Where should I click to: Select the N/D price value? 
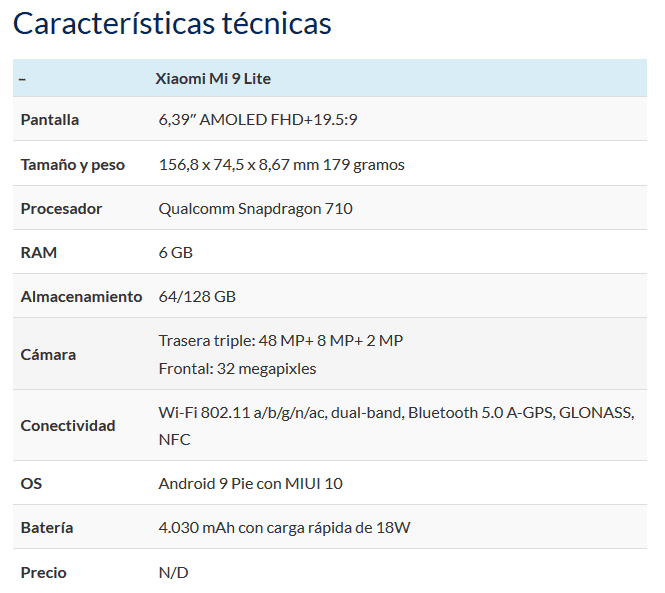point(173,573)
